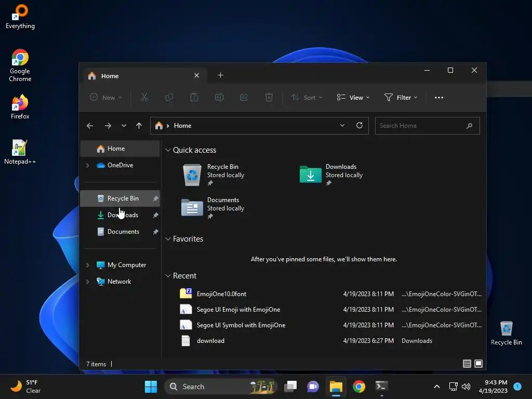Open Downloads folder tile in Quick access
The width and height of the screenshot is (532, 399).
[331, 175]
